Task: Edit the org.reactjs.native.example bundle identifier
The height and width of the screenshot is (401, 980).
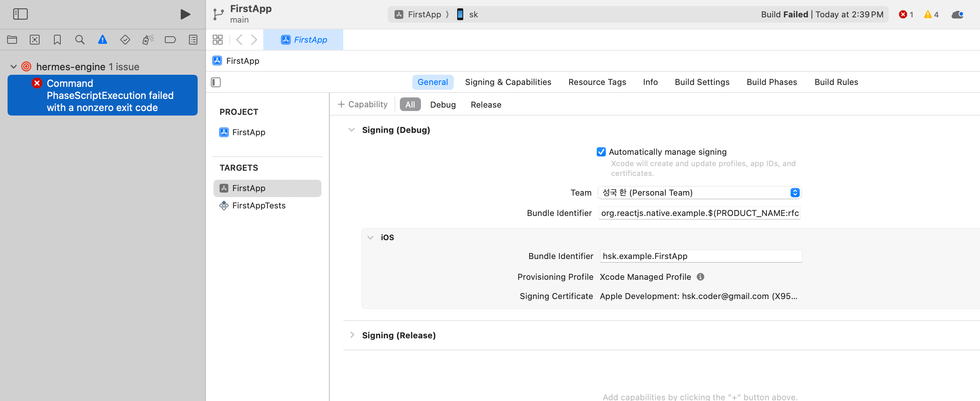Action: coord(699,213)
